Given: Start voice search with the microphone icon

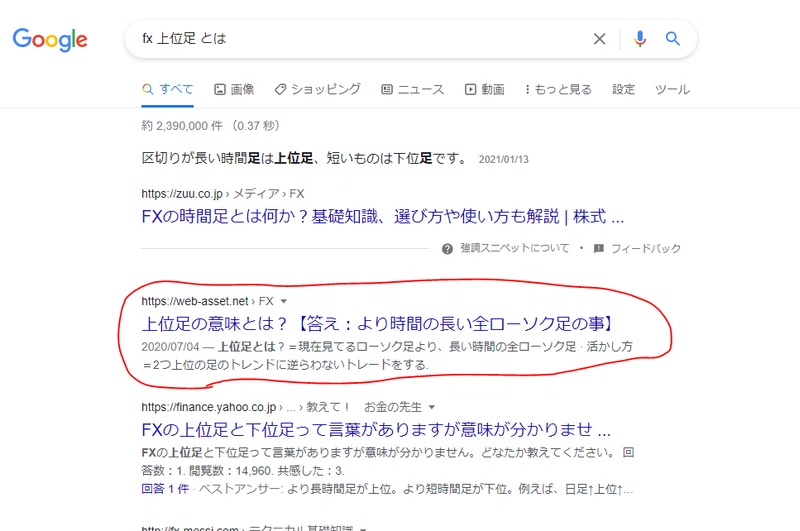Looking at the screenshot, I should click(x=640, y=39).
